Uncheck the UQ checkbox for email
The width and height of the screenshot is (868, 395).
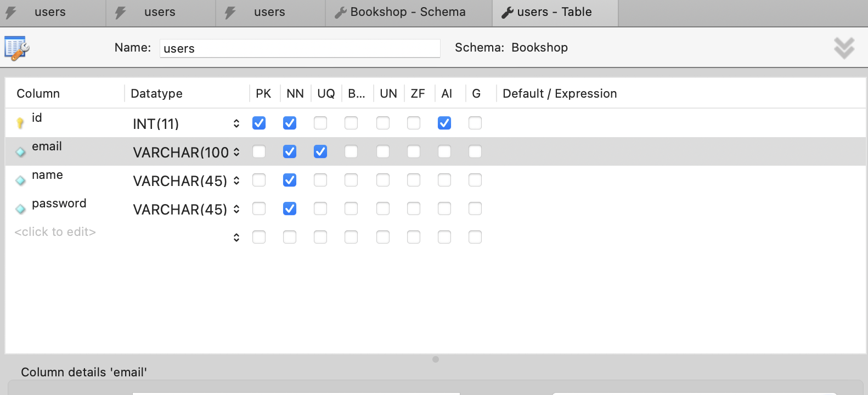320,151
